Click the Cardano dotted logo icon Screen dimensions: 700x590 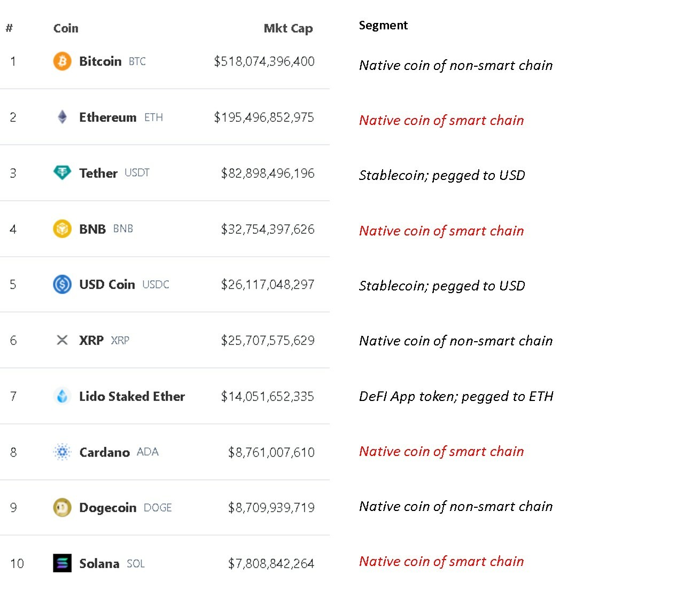(62, 452)
